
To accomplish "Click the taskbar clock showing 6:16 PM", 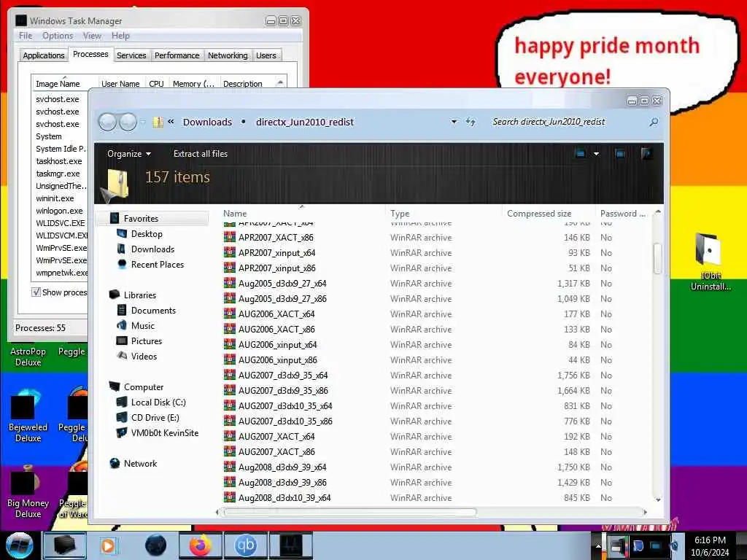I will coord(710,546).
